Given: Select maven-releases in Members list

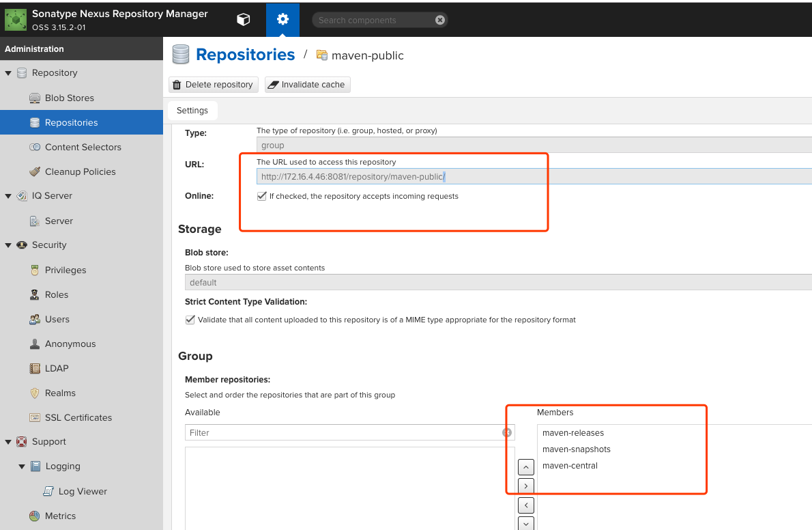Looking at the screenshot, I should pyautogui.click(x=572, y=433).
